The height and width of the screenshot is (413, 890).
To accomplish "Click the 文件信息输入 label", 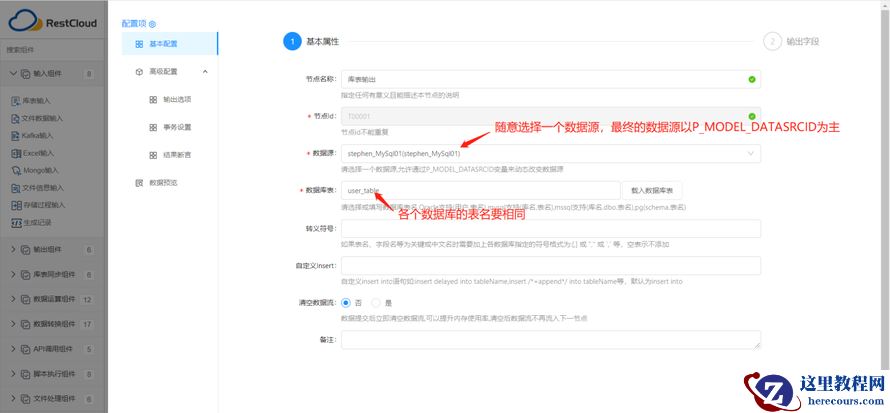I will point(43,188).
